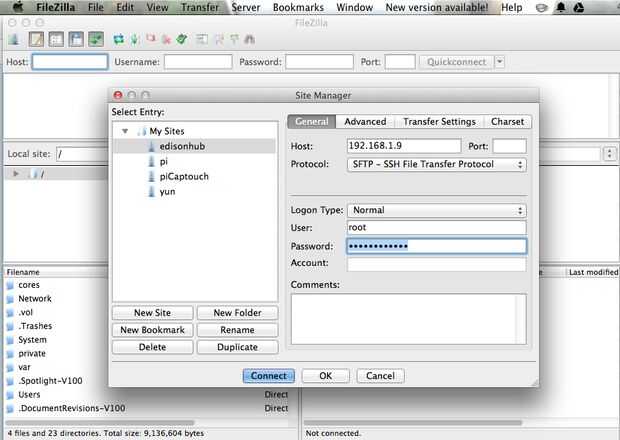Screen dimensions: 620x440
Task: Open the filename filters dialog icon
Action: 202,39
